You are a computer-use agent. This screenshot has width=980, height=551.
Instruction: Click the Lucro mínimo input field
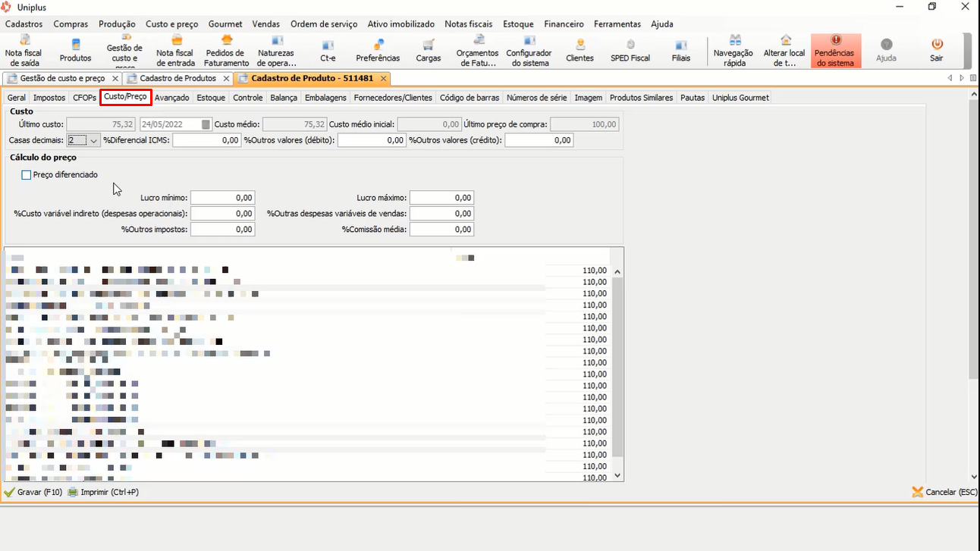click(222, 198)
